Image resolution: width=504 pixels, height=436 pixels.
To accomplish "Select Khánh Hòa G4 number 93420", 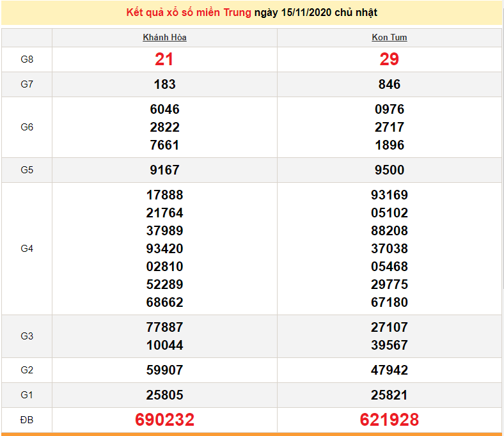I will [164, 249].
